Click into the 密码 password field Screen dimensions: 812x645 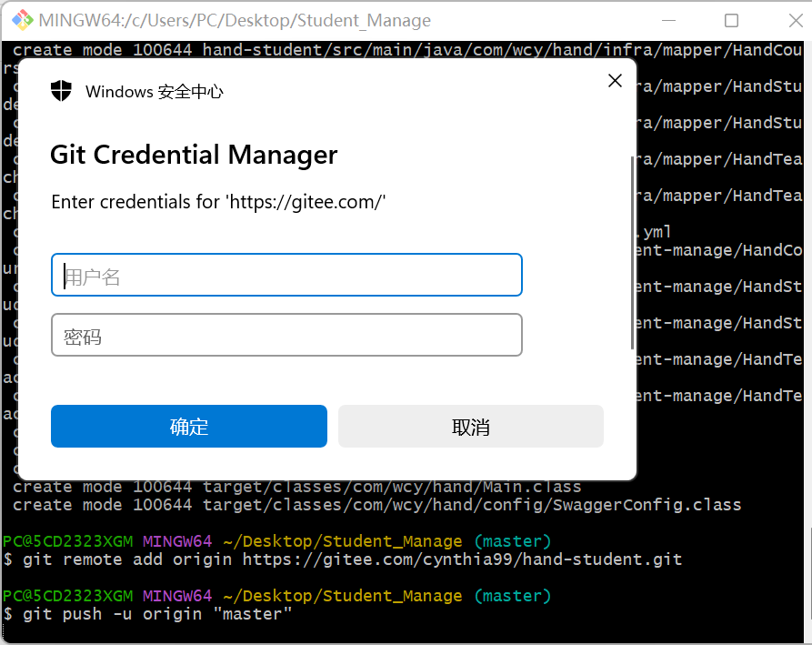[x=286, y=335]
